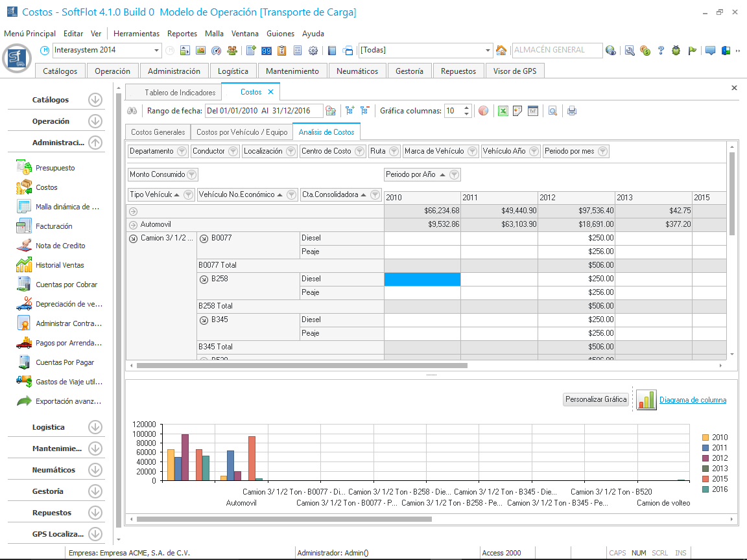747x560 pixels.
Task: Open Cuentas por Cobrar in sidebar
Action: point(66,285)
